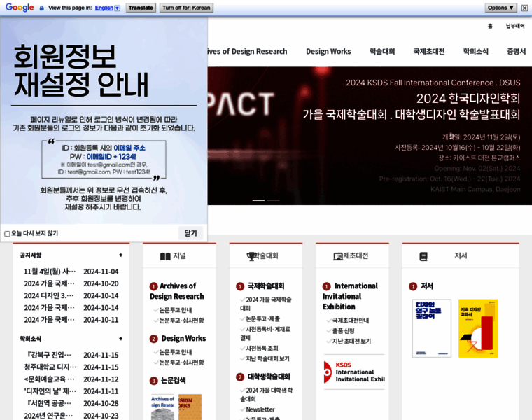
Task: Click Turn off for: Korean button
Action: pyautogui.click(x=186, y=8)
